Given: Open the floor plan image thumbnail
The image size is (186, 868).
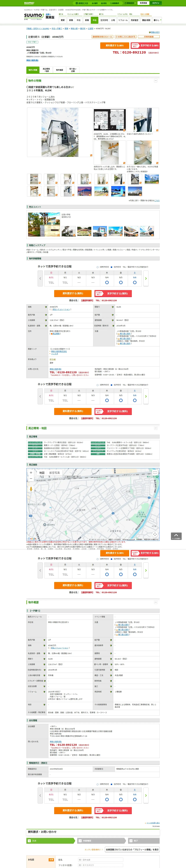Looking at the screenshot, I should coord(110,120).
